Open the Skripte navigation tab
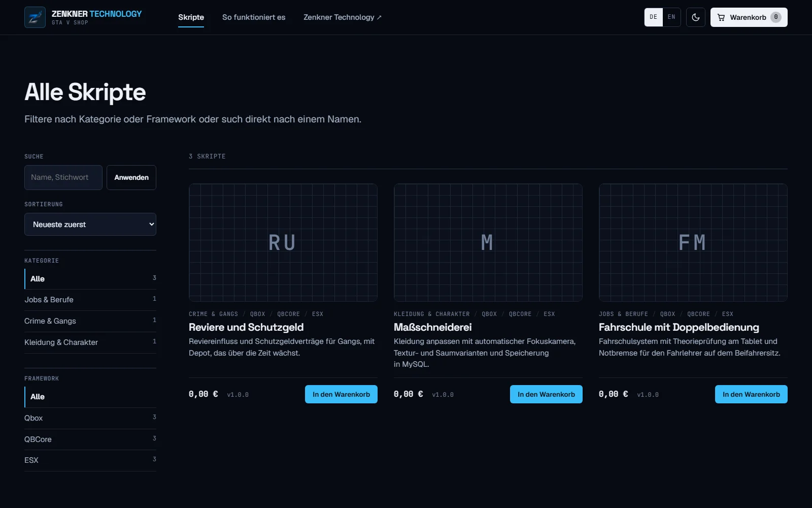 point(191,17)
